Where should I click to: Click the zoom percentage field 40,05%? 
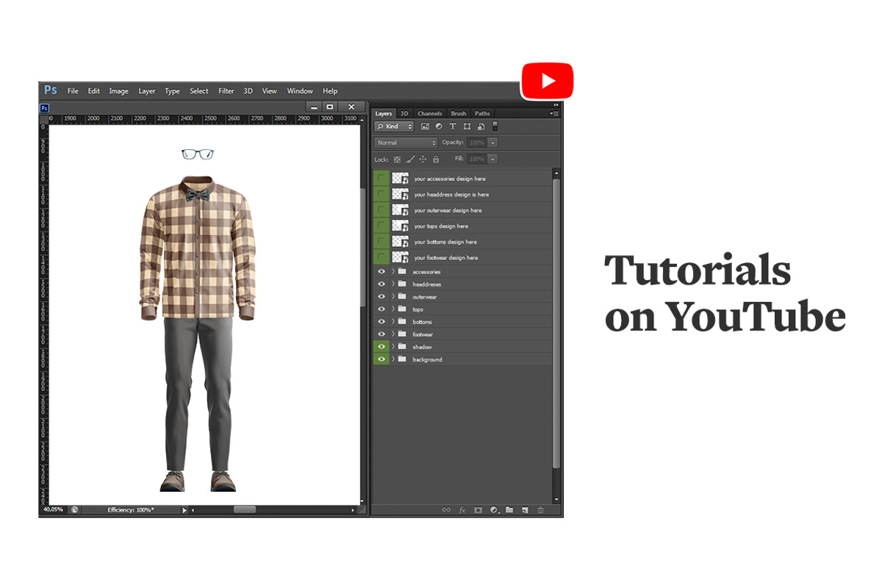(53, 509)
